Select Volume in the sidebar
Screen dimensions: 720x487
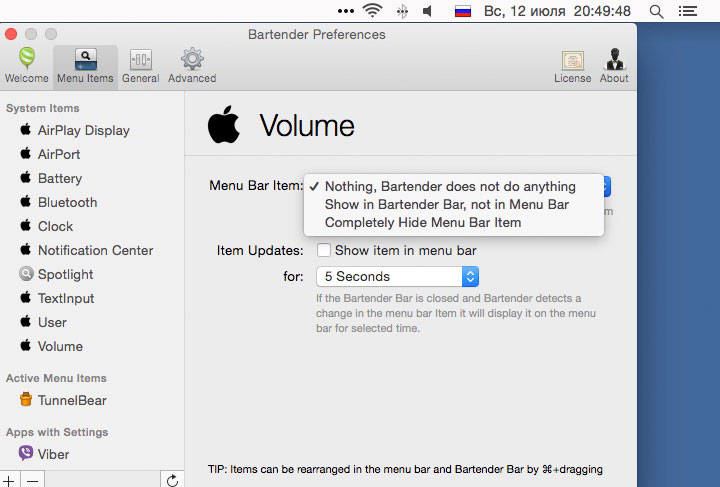(x=51, y=346)
